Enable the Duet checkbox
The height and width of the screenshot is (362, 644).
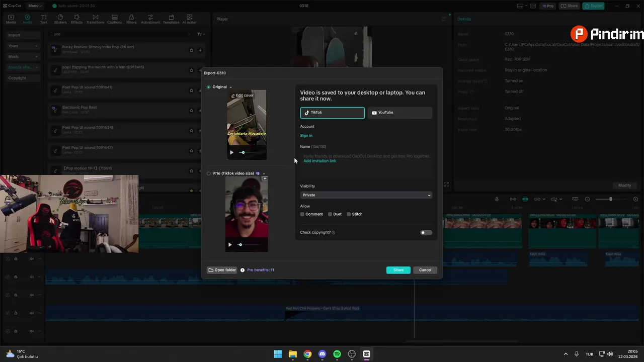coord(330,214)
